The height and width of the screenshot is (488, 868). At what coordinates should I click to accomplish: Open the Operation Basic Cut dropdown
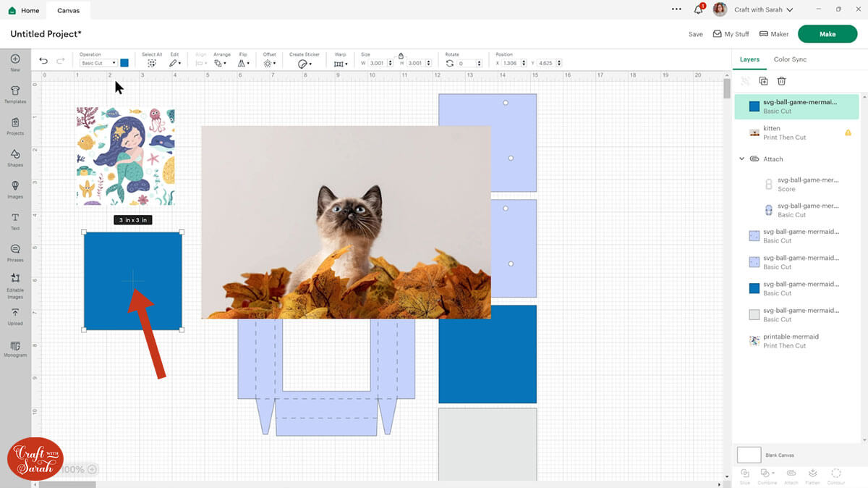[x=98, y=63]
